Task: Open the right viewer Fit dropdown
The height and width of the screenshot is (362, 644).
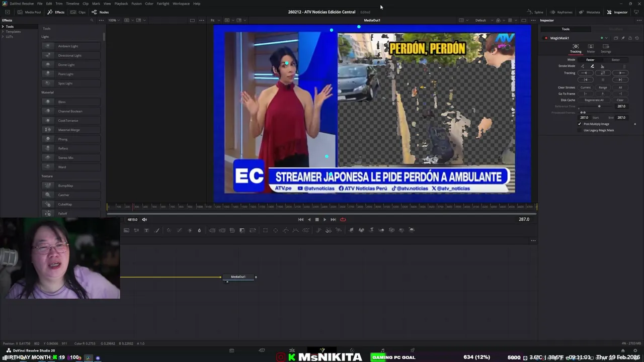Action: (x=214, y=20)
